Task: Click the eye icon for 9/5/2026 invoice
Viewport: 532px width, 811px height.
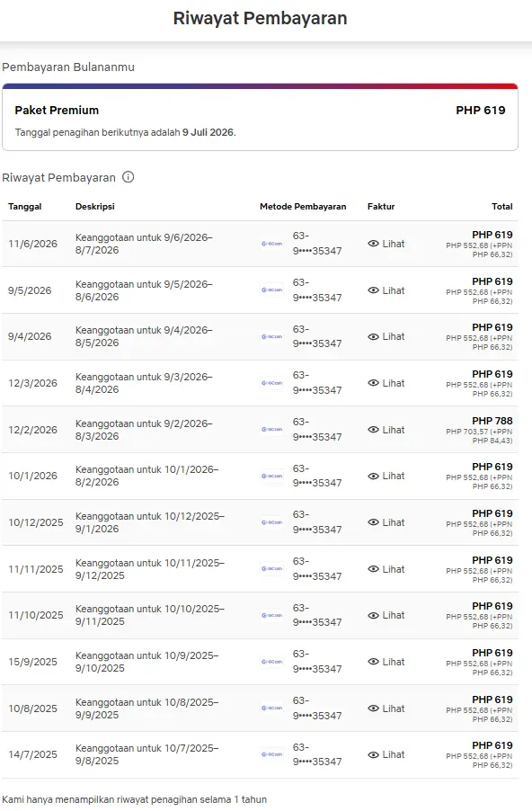Action: point(373,290)
